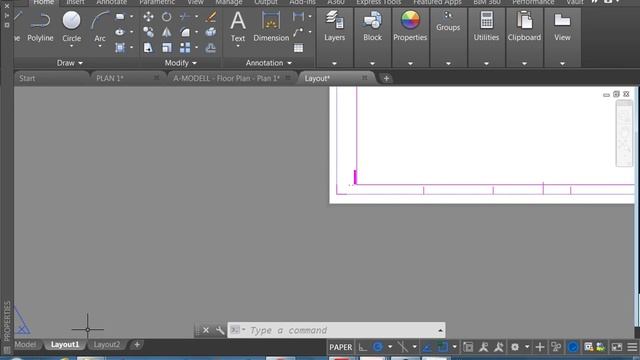Choose the Rectangle tool in Draw panel
The image size is (640, 360).
click(120, 17)
